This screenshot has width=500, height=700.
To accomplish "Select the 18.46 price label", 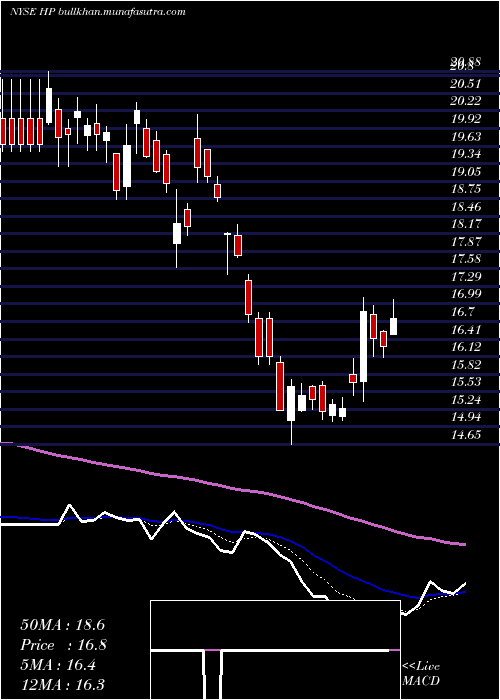I will (466, 207).
